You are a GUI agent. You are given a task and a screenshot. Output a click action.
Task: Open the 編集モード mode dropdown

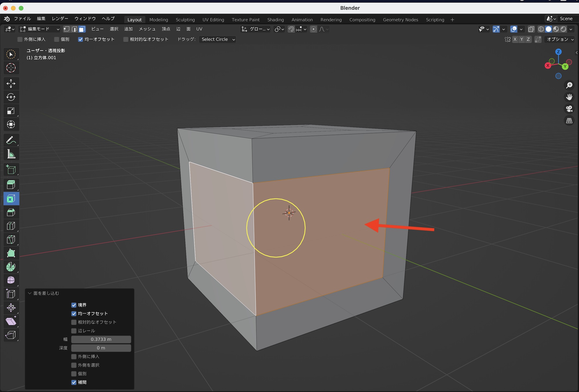pyautogui.click(x=40, y=29)
